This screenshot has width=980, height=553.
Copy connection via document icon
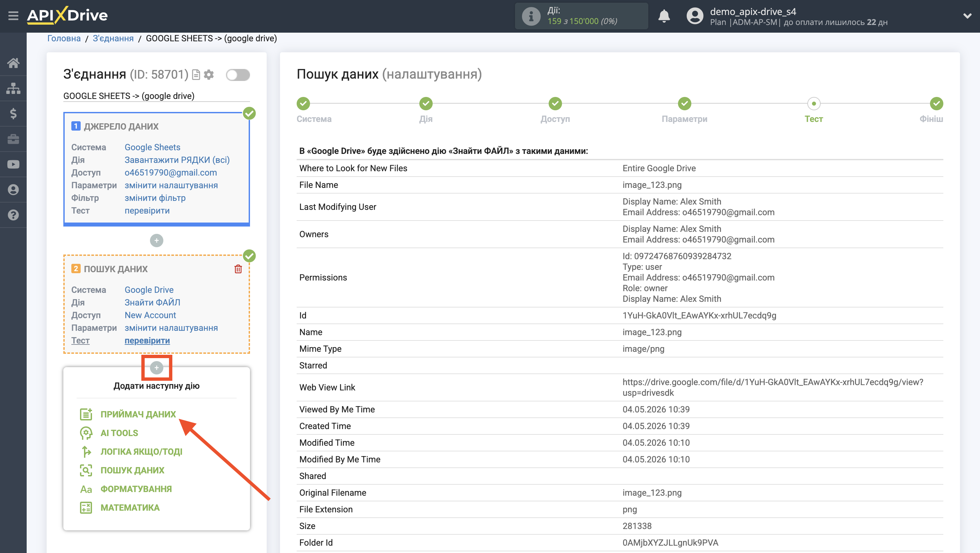pos(196,75)
